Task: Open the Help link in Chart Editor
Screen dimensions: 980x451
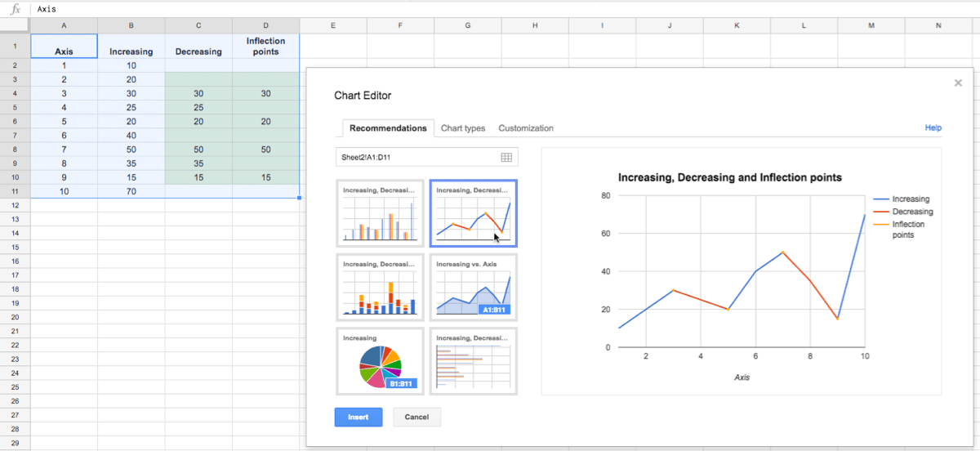Action: (x=933, y=128)
